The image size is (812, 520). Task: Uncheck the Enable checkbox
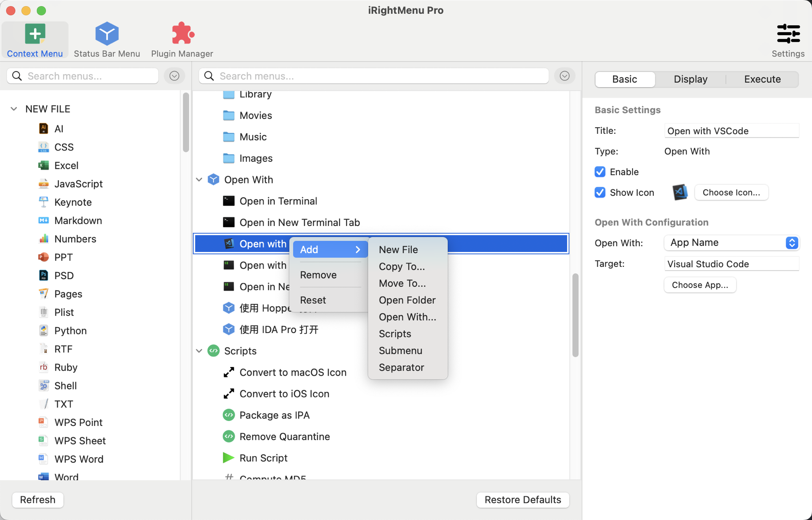(x=600, y=172)
